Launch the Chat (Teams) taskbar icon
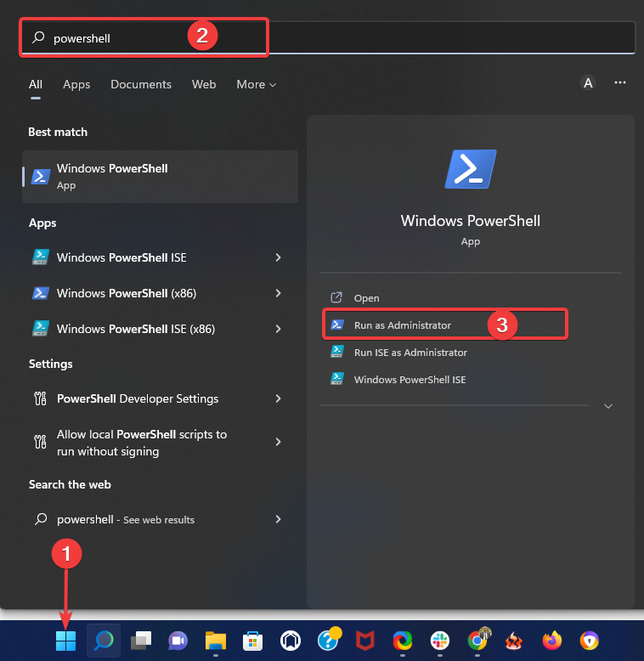Screen dimensions: 644x661 pyautogui.click(x=178, y=641)
